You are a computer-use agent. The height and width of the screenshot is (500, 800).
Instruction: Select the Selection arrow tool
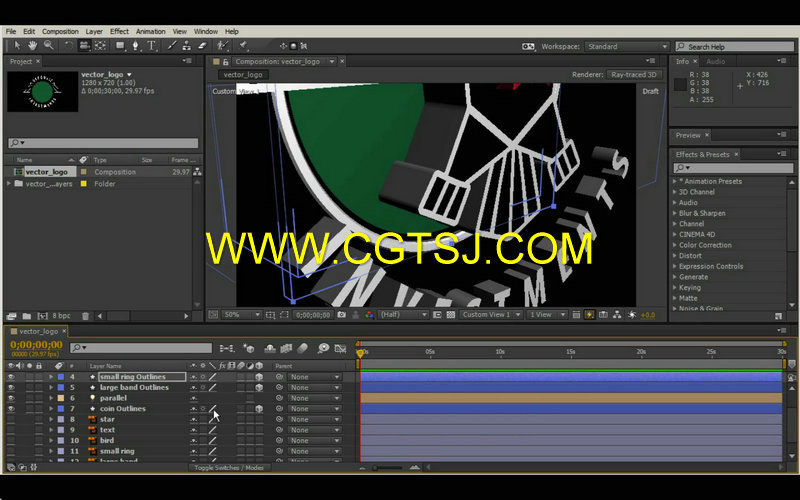pyautogui.click(x=17, y=46)
